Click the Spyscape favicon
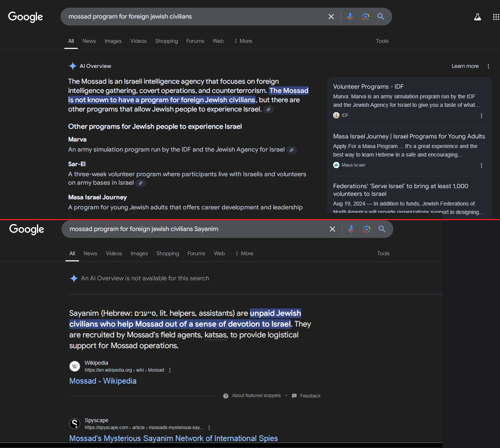Viewport: 500px width, 448px height. [75, 424]
